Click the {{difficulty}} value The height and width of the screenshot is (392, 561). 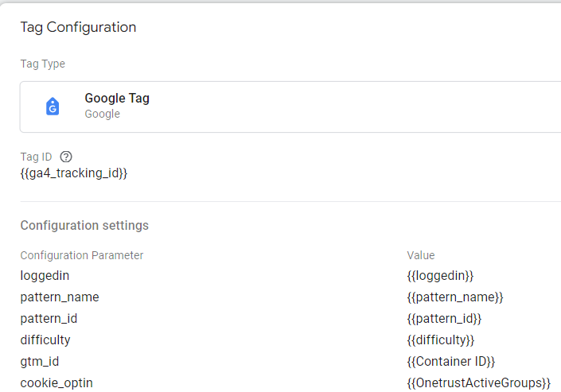click(x=440, y=340)
